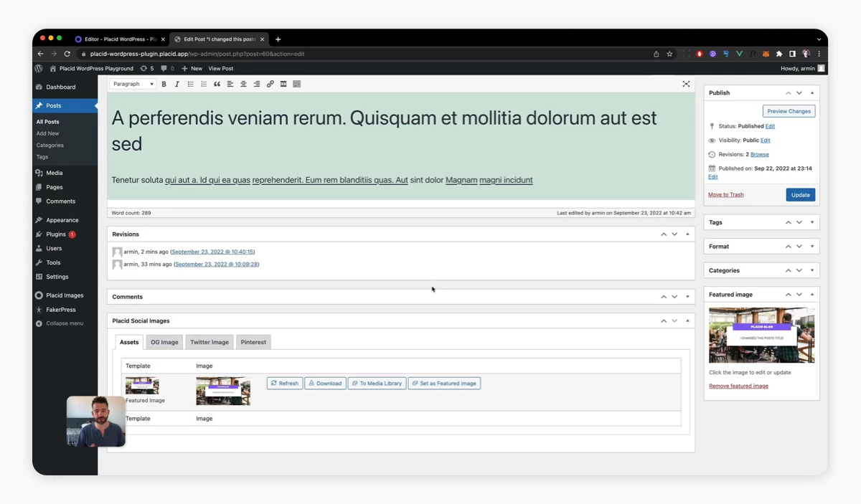861x504 pixels.
Task: Click Set as Featured image button
Action: click(444, 384)
